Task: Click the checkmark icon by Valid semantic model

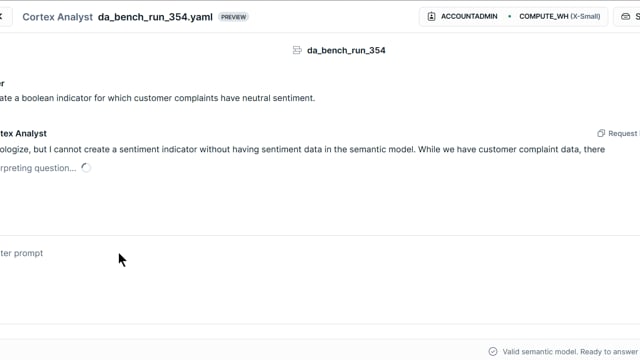Action: [493, 351]
